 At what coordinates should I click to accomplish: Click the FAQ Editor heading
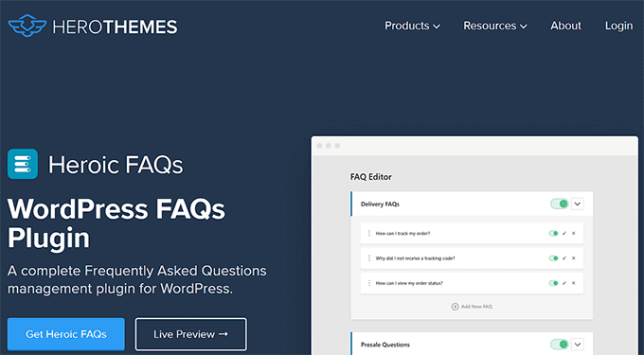coord(371,177)
